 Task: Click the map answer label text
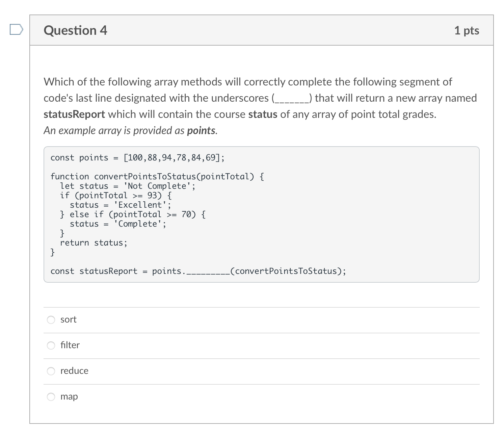(69, 396)
